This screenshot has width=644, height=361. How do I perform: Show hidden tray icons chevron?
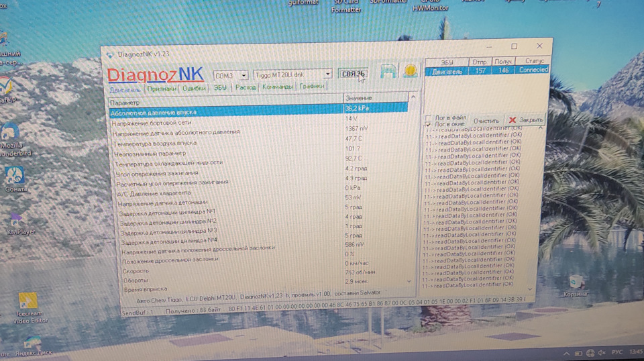tap(567, 354)
